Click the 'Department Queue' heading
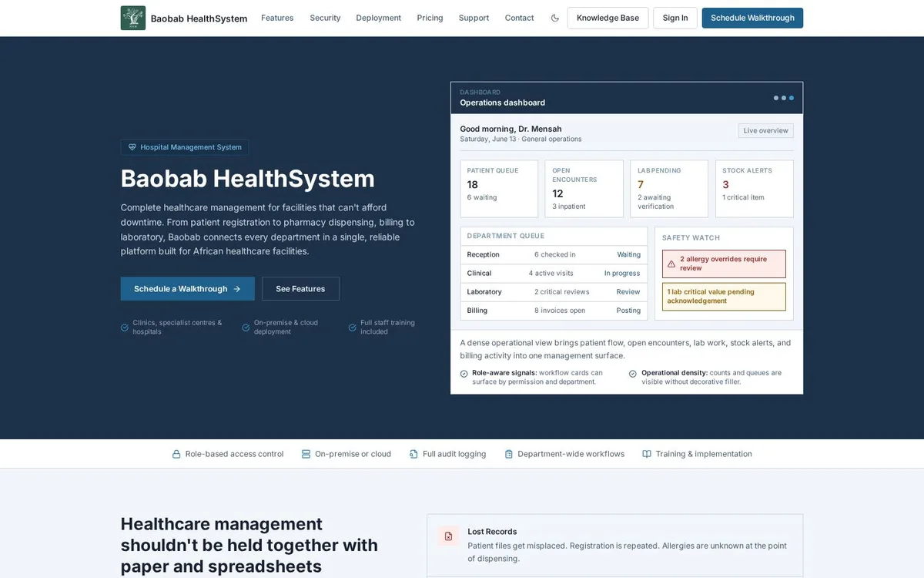 click(x=505, y=236)
